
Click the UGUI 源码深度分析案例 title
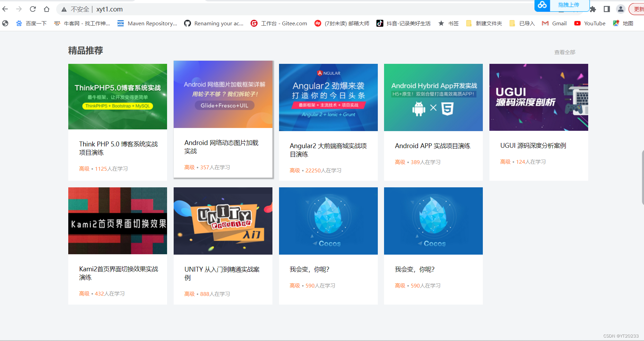[x=533, y=145]
